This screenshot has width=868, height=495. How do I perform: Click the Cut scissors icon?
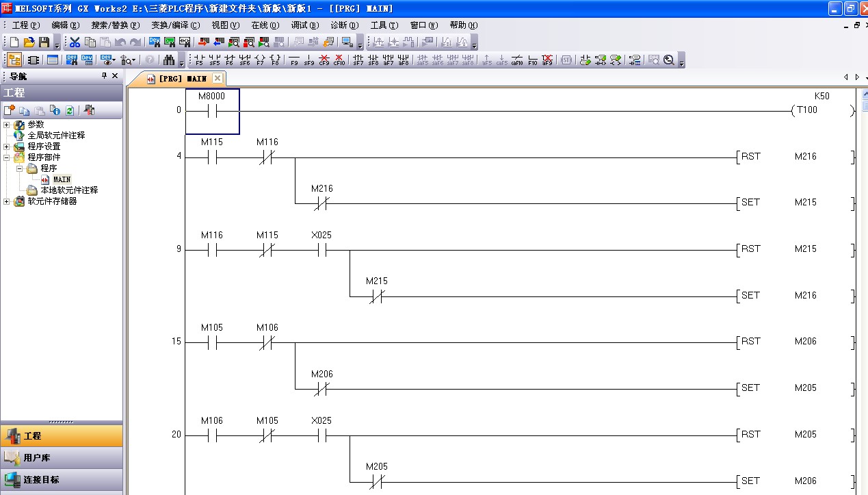75,42
